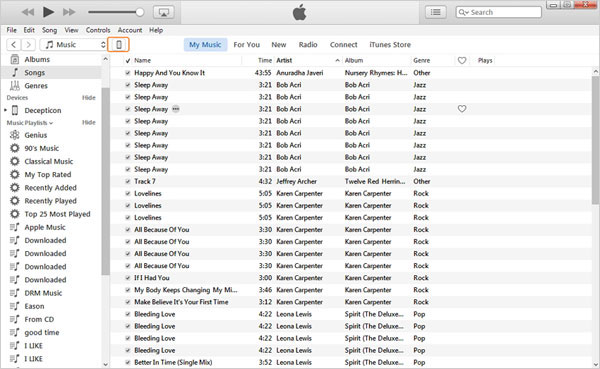Go forward with the right arrow button

click(28, 45)
